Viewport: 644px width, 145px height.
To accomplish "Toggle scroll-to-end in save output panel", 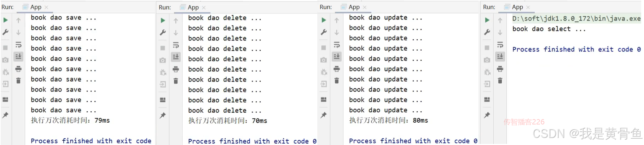I will (x=18, y=56).
